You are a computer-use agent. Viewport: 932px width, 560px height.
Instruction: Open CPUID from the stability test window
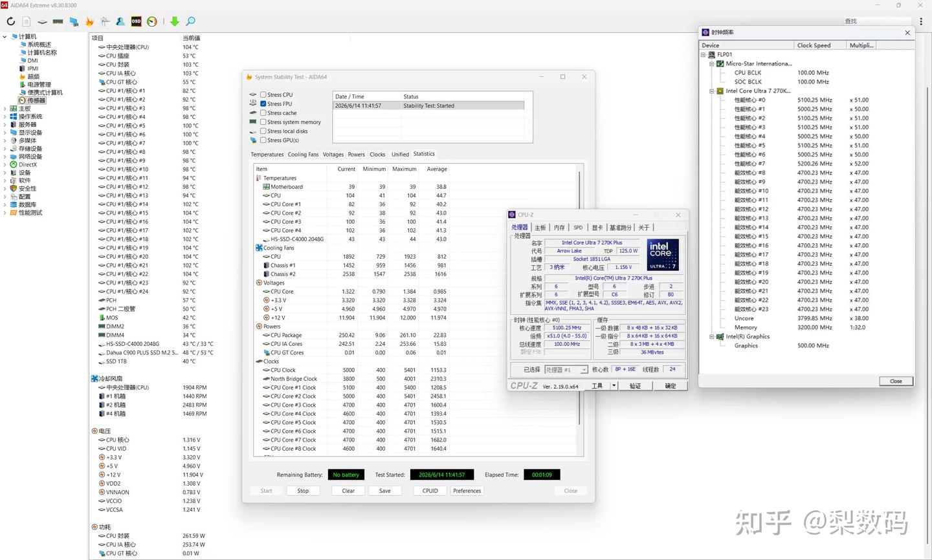430,491
